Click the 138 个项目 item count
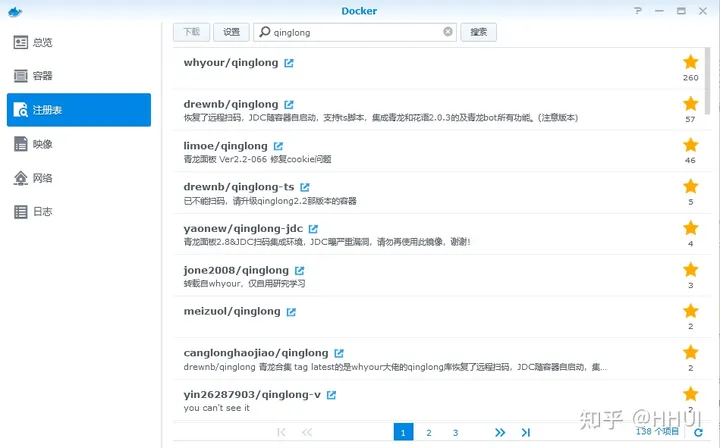Screen dimensions: 720x448 tap(657, 431)
